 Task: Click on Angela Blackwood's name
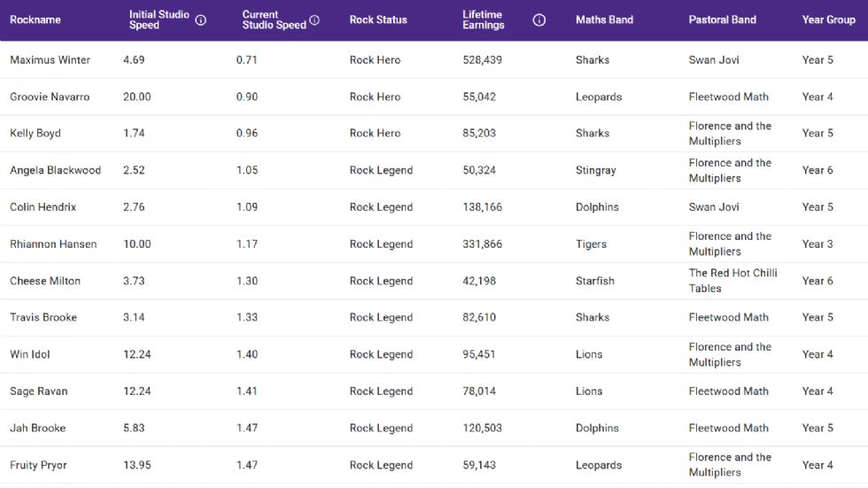point(55,170)
